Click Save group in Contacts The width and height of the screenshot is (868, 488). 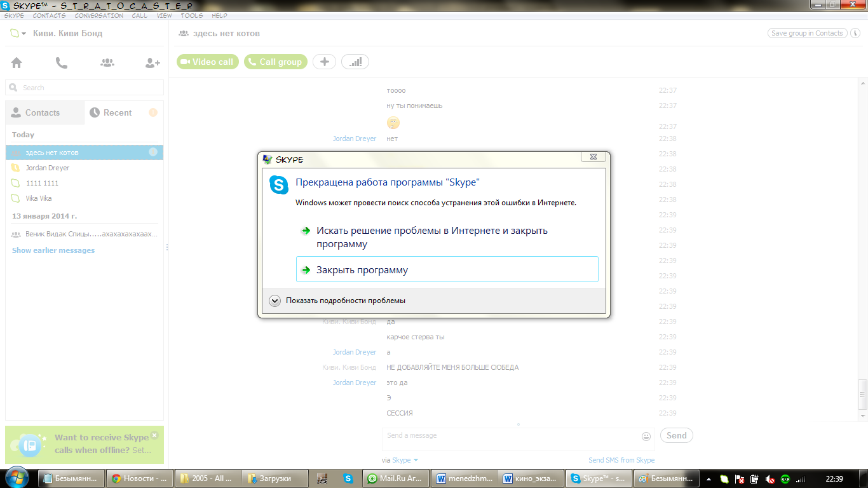[807, 33]
